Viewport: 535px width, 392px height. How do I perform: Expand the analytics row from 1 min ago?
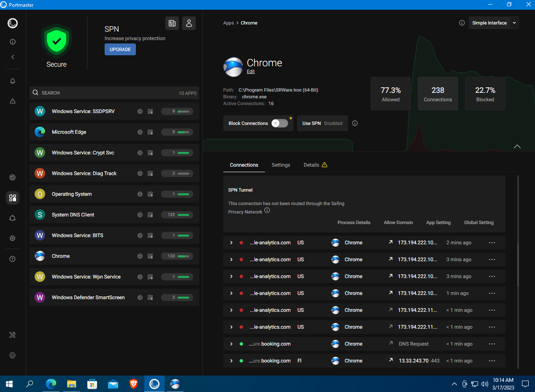tap(231, 293)
